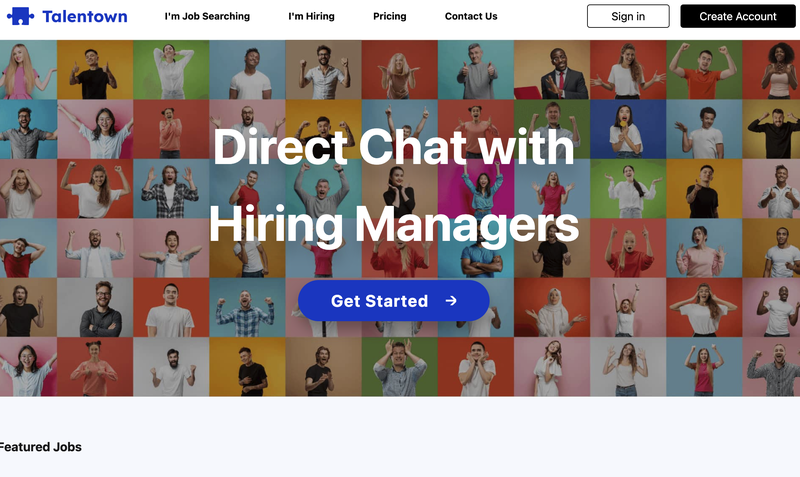Select the woman wearing white hijab photo
Screen dimensions: 800x477
pyautogui.click(x=552, y=308)
